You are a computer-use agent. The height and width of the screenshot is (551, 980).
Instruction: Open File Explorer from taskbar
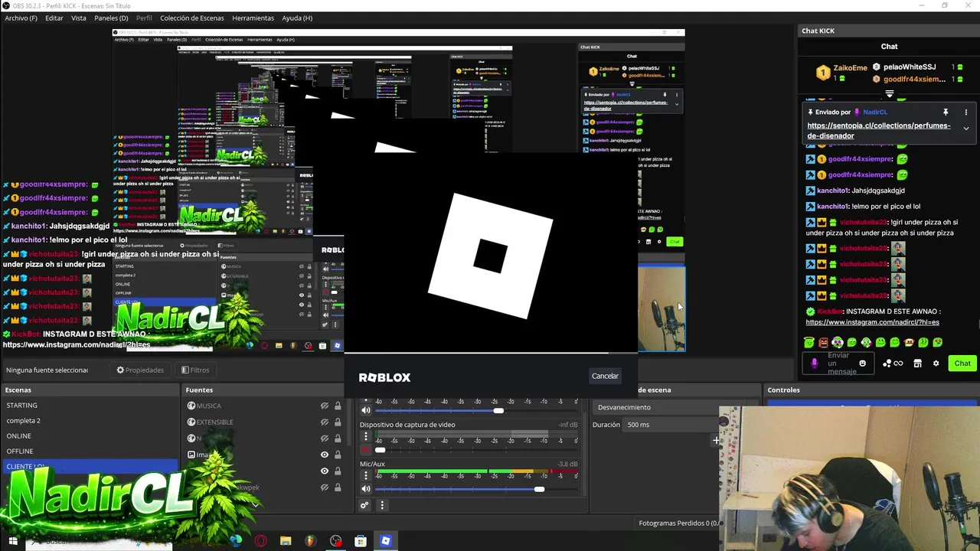click(x=286, y=541)
